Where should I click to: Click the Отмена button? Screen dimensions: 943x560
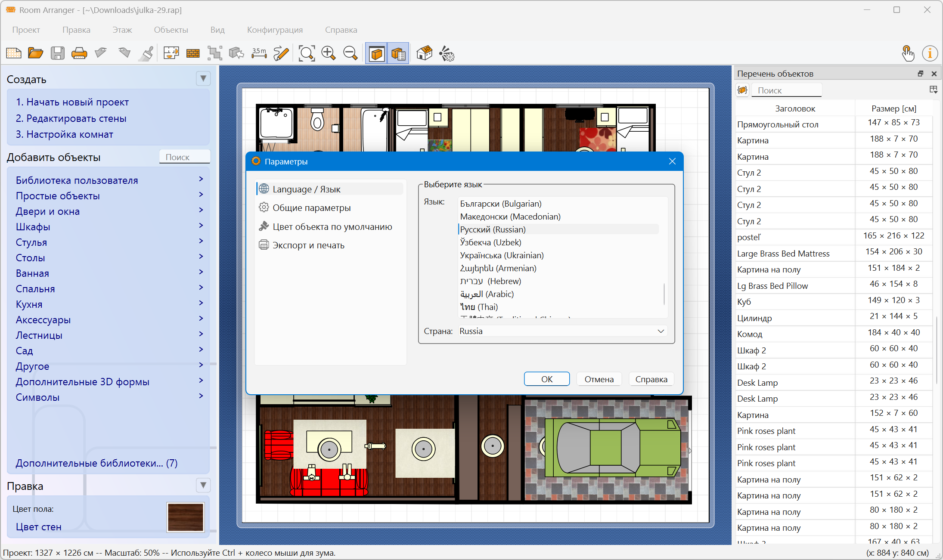coord(599,379)
